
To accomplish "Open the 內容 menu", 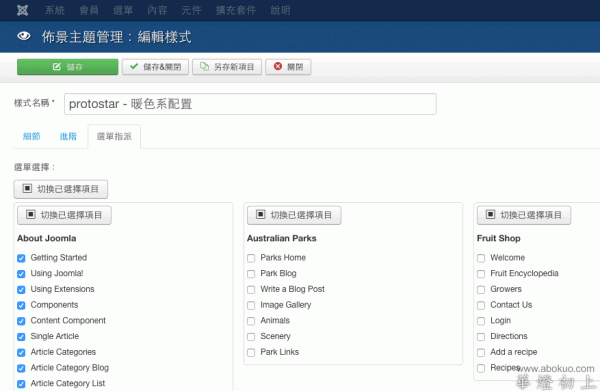I will click(157, 10).
